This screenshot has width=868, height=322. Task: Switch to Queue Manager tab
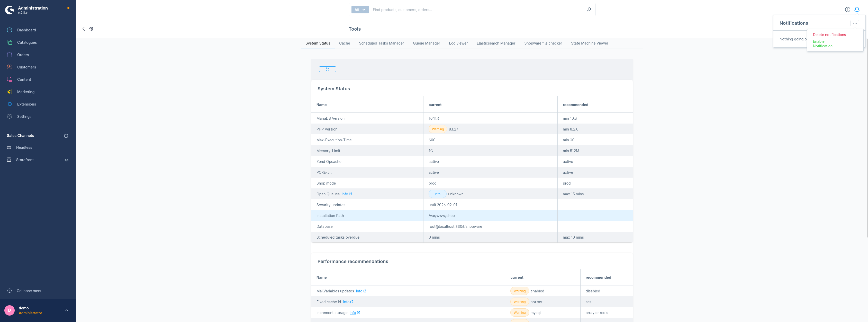pos(426,43)
